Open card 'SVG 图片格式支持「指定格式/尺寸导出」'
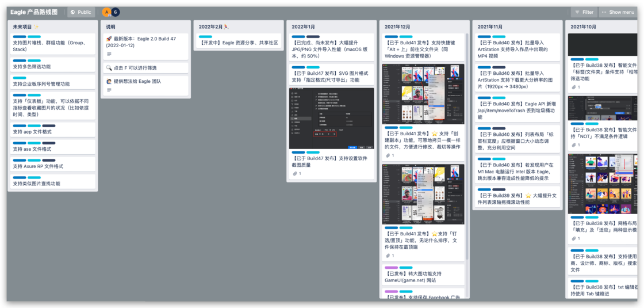The height and width of the screenshot is (308, 644). point(331,75)
